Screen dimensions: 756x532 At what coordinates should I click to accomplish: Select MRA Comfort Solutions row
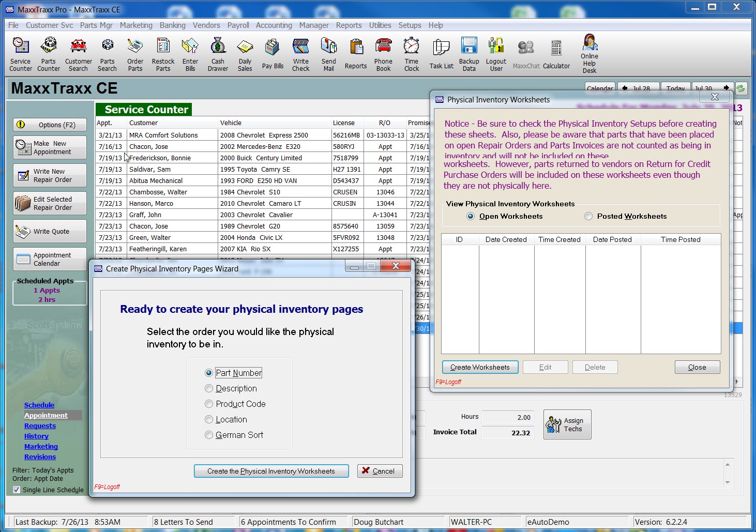click(263, 135)
